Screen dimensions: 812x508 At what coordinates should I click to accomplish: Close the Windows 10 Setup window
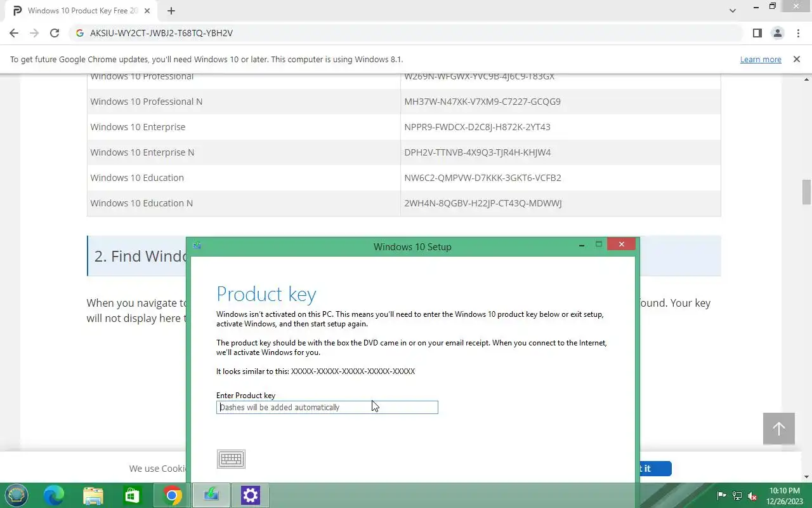(x=621, y=244)
